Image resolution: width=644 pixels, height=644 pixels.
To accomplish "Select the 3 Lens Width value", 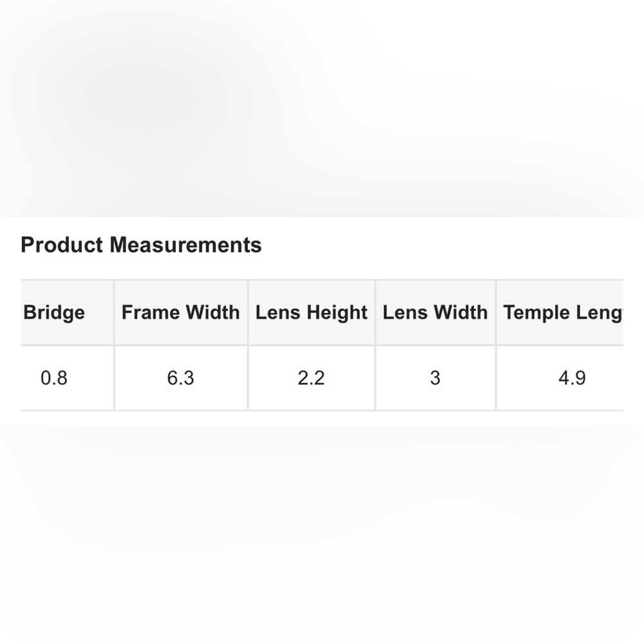I will tap(435, 378).
